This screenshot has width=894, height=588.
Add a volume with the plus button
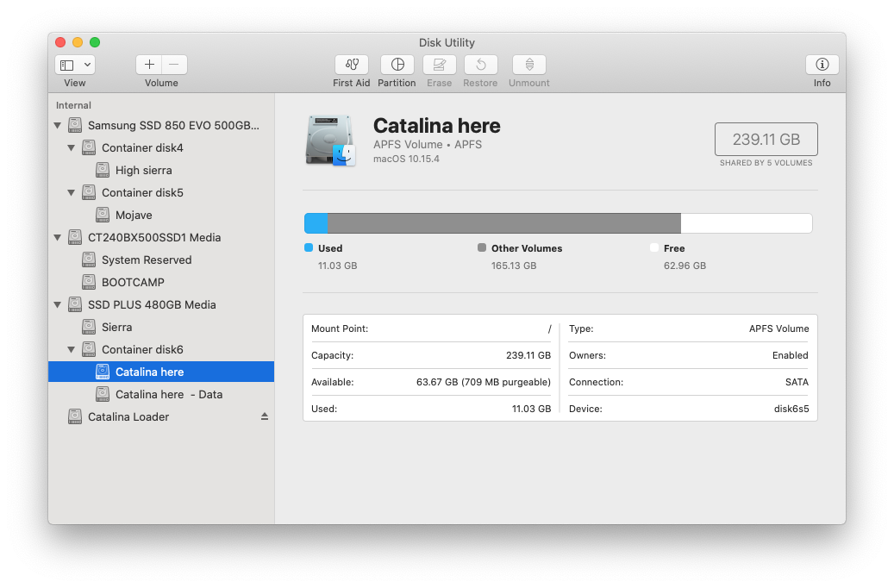(149, 65)
